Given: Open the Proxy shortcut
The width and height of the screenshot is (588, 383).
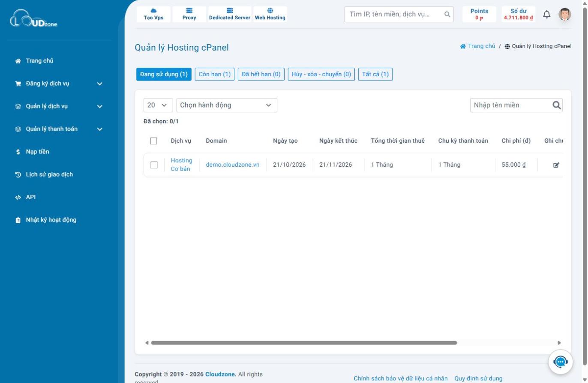Looking at the screenshot, I should (x=189, y=15).
